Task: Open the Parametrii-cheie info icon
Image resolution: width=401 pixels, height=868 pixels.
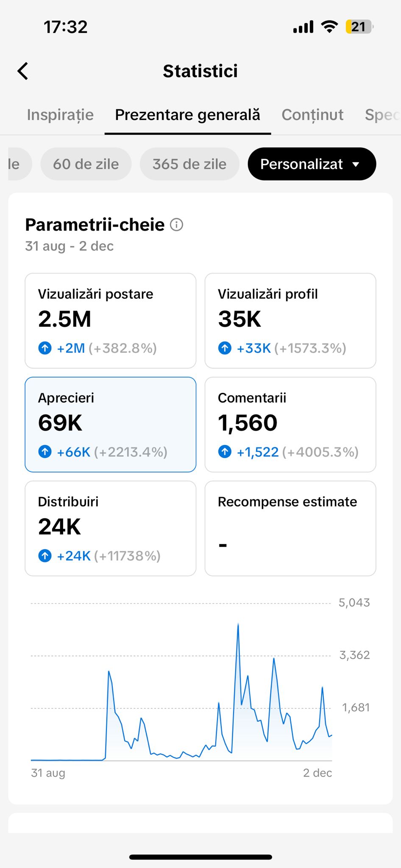Action: pyautogui.click(x=176, y=225)
